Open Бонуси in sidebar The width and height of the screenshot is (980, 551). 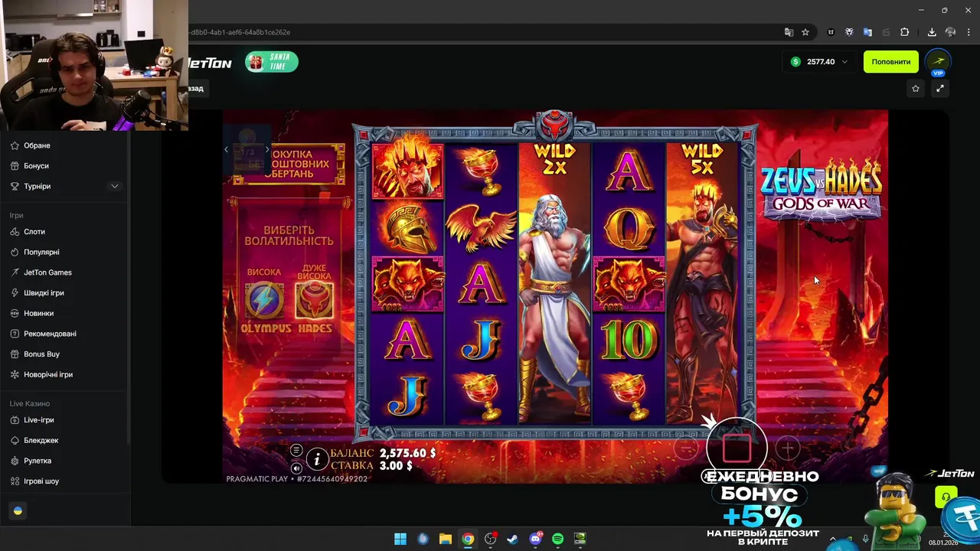coord(36,166)
